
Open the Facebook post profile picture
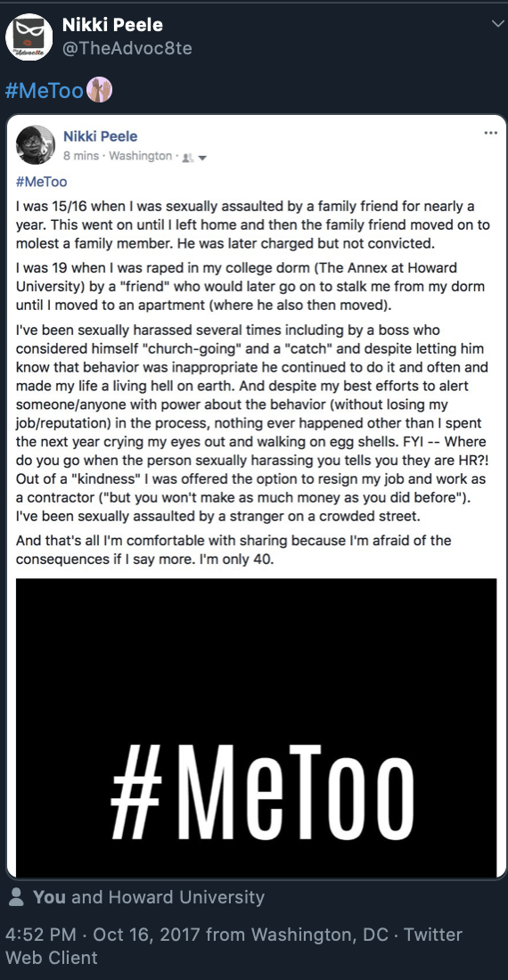point(35,145)
